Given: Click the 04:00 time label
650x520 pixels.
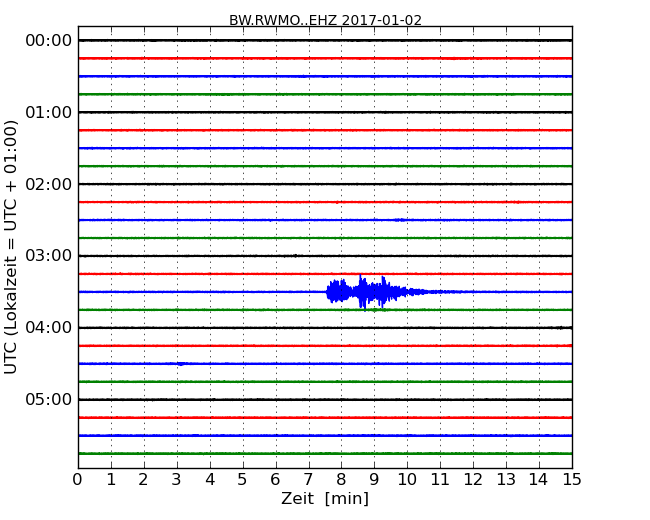Looking at the screenshot, I should click(x=49, y=328).
